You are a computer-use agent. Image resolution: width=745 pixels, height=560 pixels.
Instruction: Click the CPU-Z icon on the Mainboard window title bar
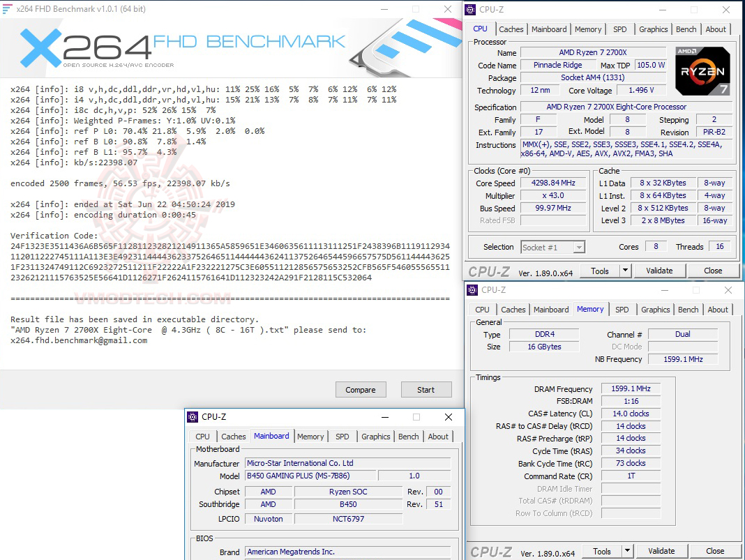192,416
